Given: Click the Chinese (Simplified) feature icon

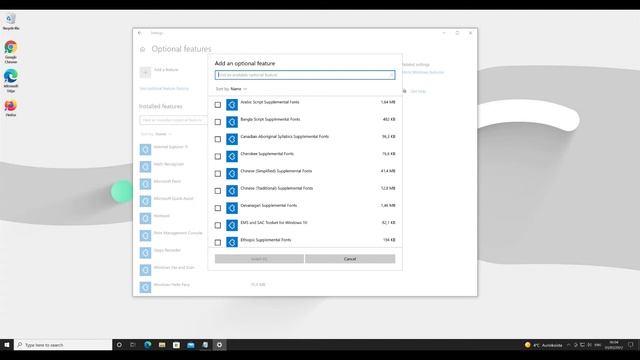Looking at the screenshot, I should tap(232, 174).
